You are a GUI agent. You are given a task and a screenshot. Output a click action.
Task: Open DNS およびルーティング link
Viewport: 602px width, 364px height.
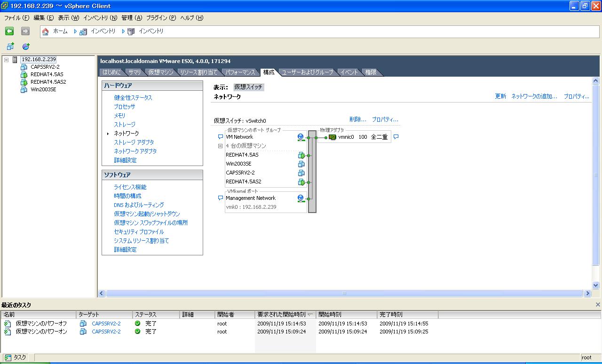(x=139, y=205)
